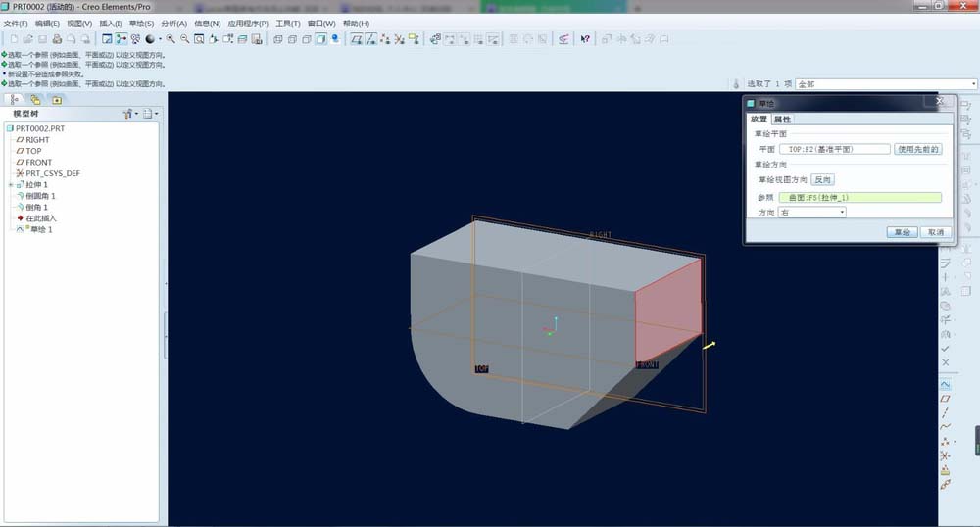980x527 pixels.
Task: Open the 方向 orientation dropdown
Action: (x=811, y=213)
